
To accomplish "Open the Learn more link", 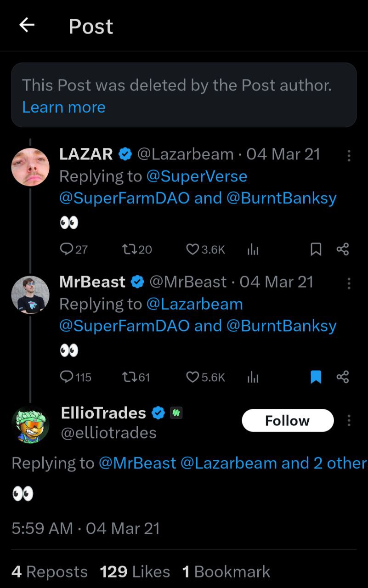I will pos(64,107).
